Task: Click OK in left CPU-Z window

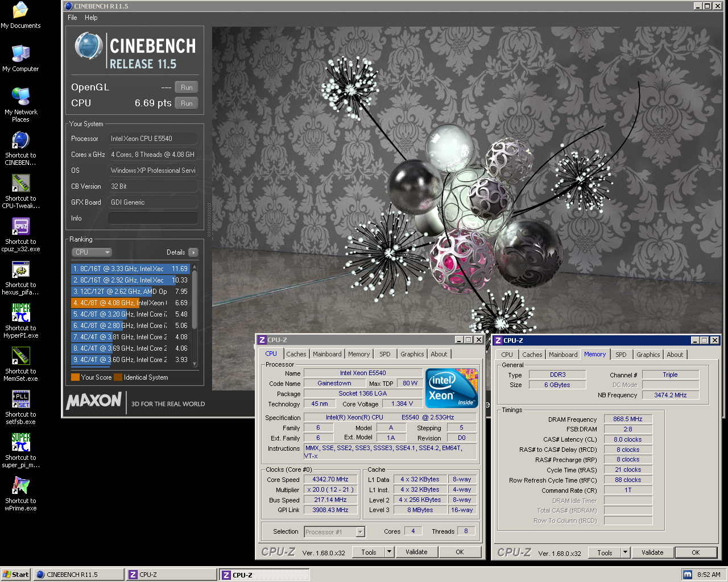Action: pyautogui.click(x=460, y=552)
